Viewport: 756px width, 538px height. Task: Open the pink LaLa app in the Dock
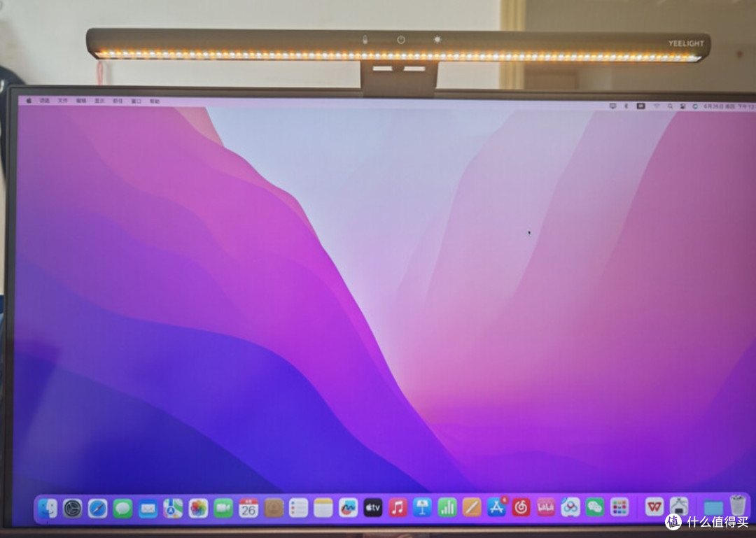(546, 507)
